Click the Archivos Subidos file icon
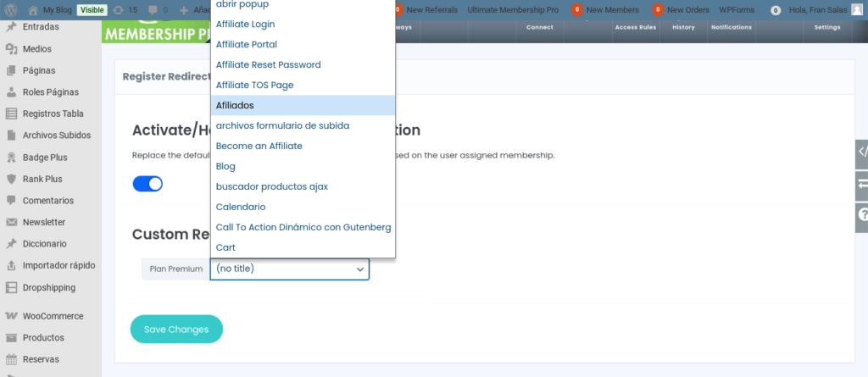The height and width of the screenshot is (377, 868). point(11,135)
